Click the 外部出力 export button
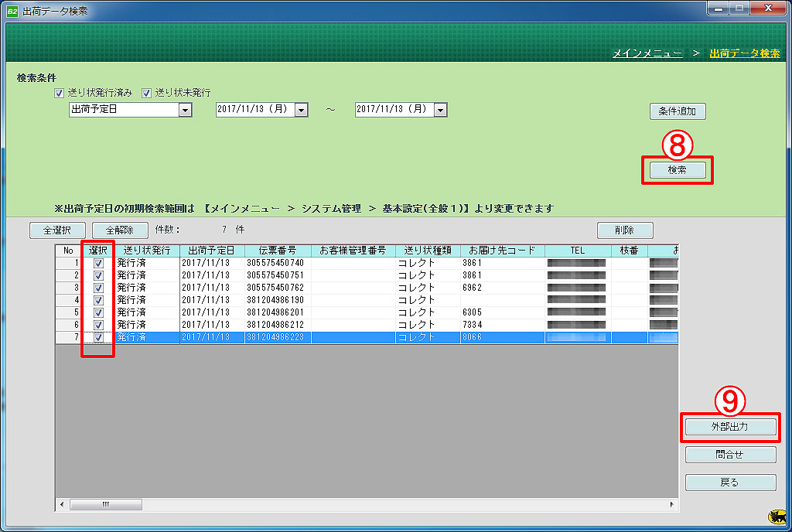 (730, 427)
